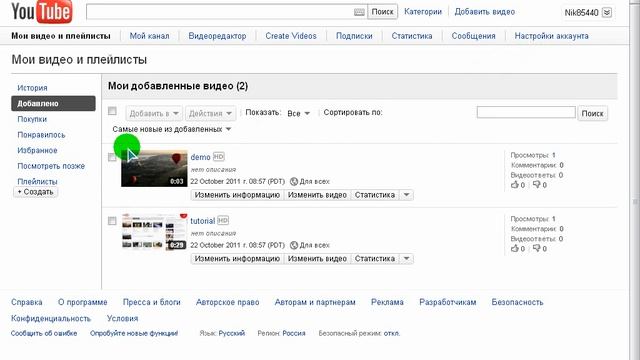Click the HD badge next to tutorial

(223, 220)
